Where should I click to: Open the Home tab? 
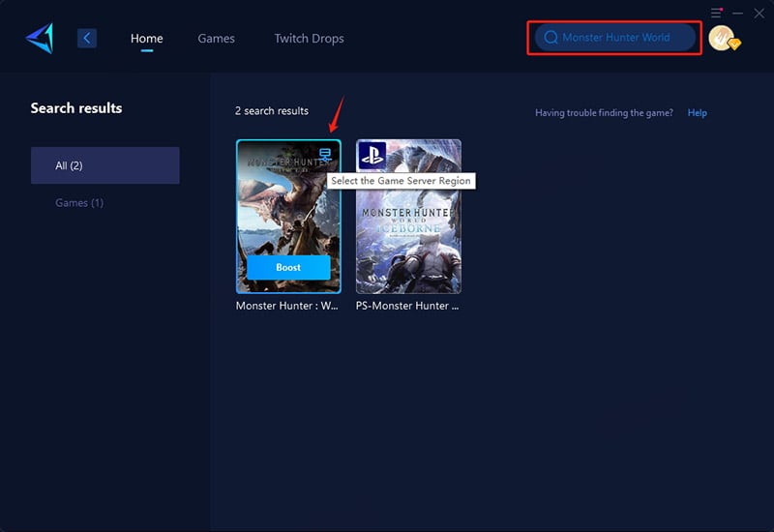point(147,38)
